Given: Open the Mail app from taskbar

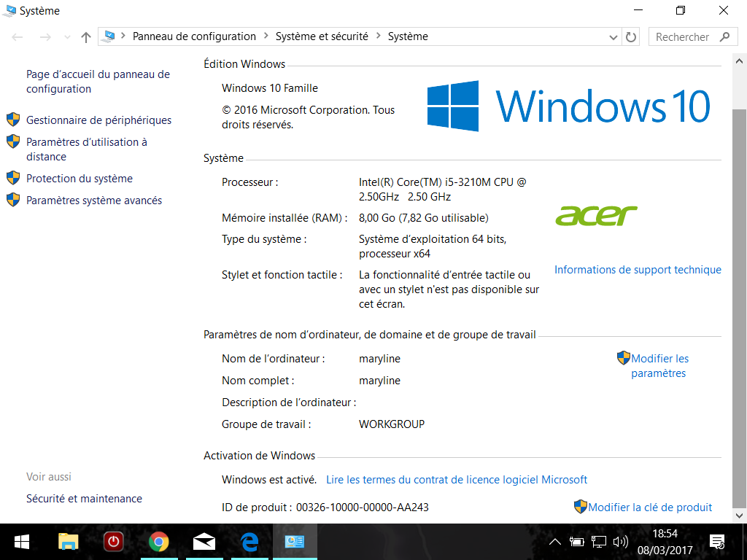Looking at the screenshot, I should point(204,542).
